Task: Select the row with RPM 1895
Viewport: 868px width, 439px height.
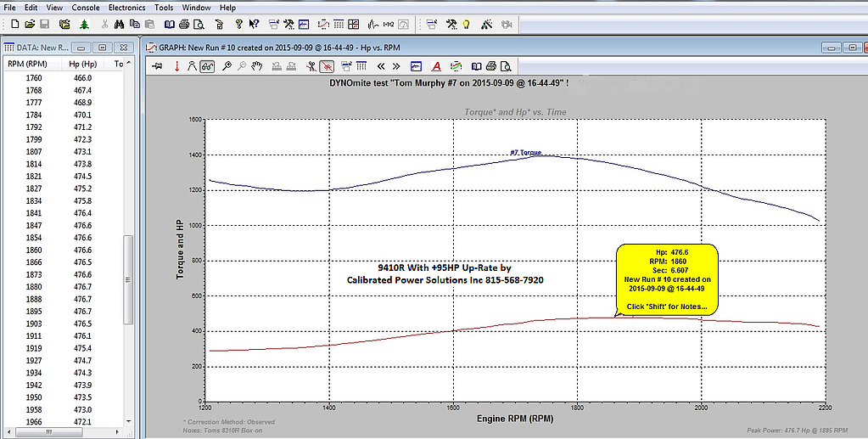Action: (64, 312)
